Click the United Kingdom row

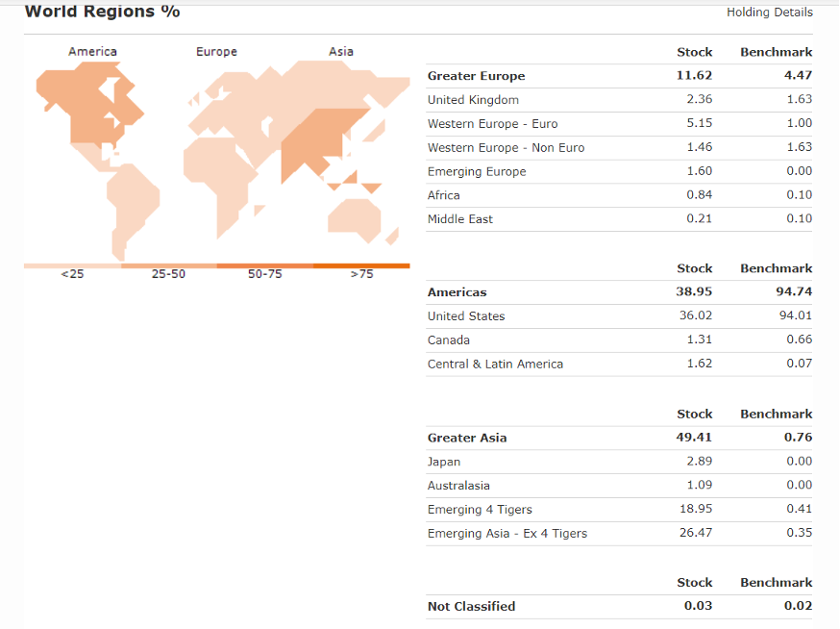pyautogui.click(x=473, y=100)
